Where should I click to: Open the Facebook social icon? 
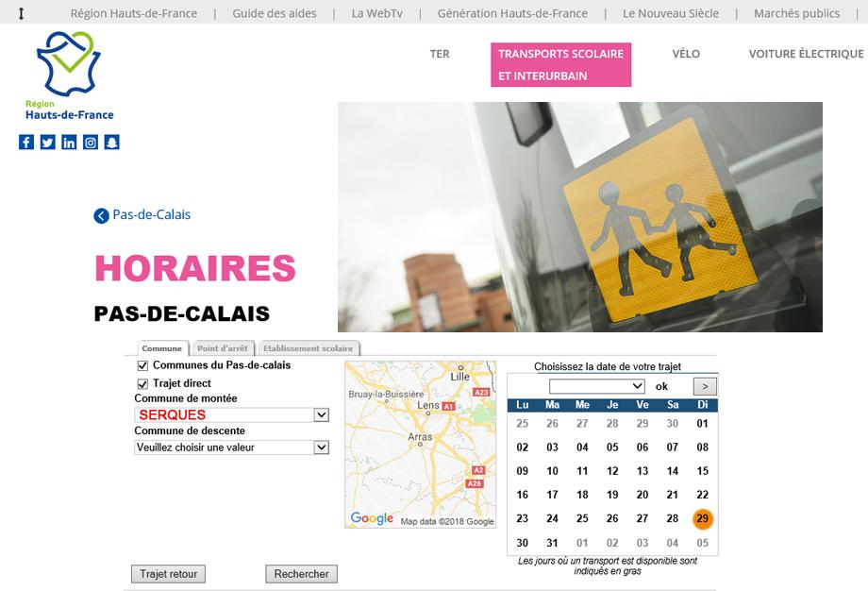(26, 143)
